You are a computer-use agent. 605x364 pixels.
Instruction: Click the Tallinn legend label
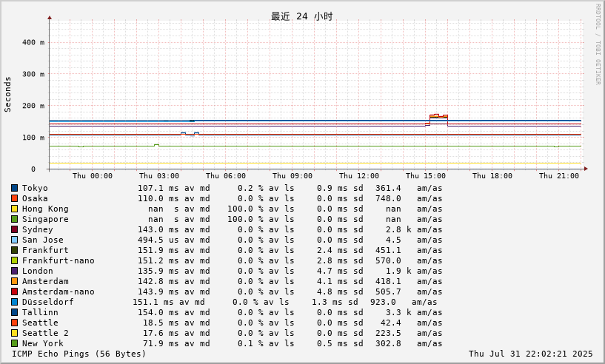(x=40, y=313)
